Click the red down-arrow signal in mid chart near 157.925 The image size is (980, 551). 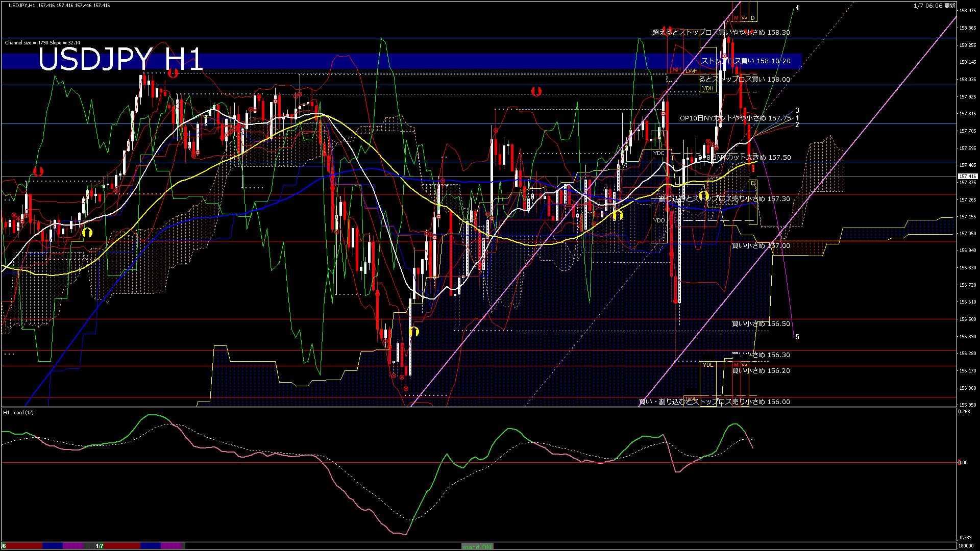point(536,91)
